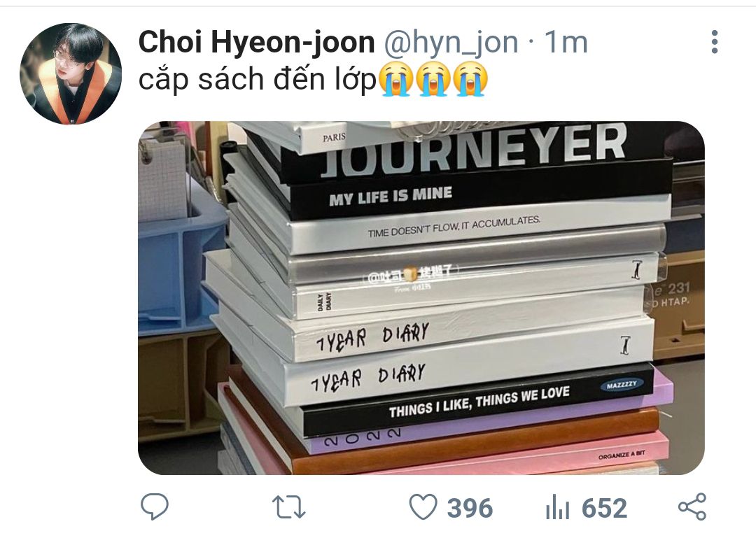This screenshot has height=538, width=756.
Task: Like the tweet with the heart icon
Action: 423,507
